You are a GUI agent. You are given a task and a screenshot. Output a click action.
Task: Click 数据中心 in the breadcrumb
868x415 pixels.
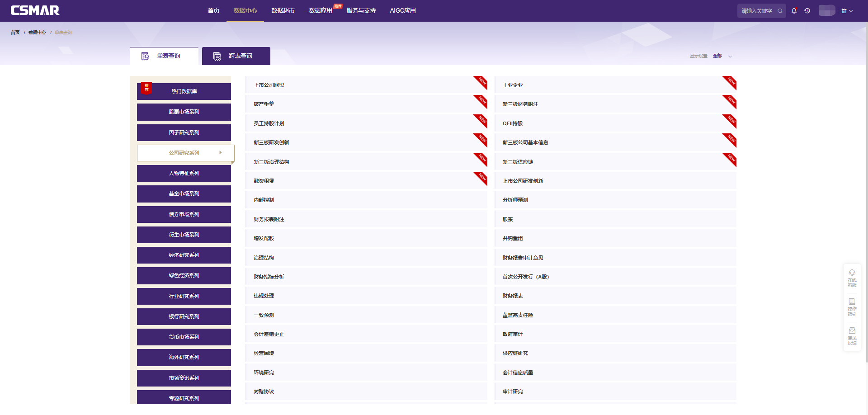coord(37,33)
